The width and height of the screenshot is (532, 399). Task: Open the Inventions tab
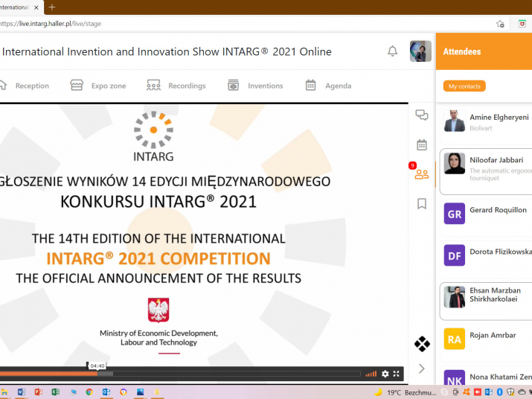click(255, 86)
